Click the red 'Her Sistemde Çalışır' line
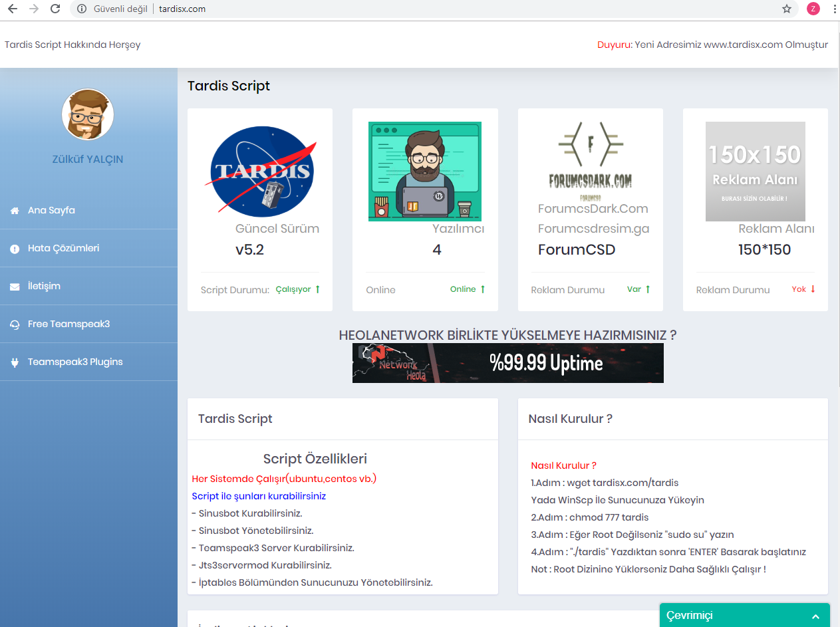The height and width of the screenshot is (627, 840). [284, 479]
